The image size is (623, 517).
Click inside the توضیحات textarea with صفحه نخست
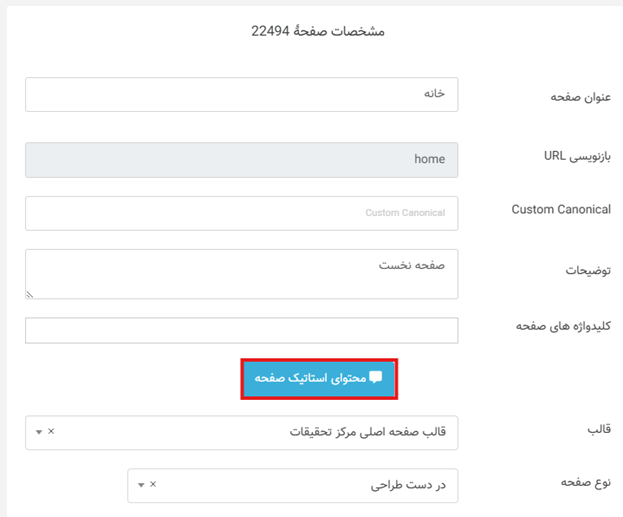241,273
